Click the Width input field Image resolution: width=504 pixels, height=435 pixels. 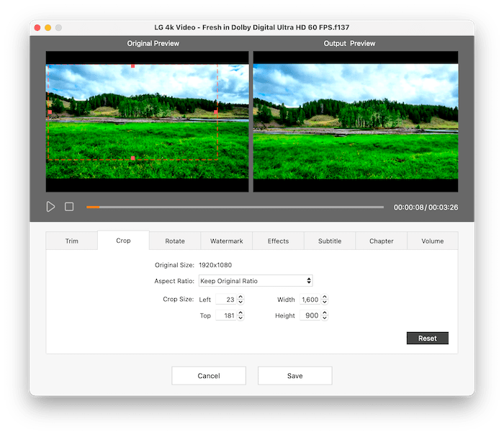click(x=309, y=300)
